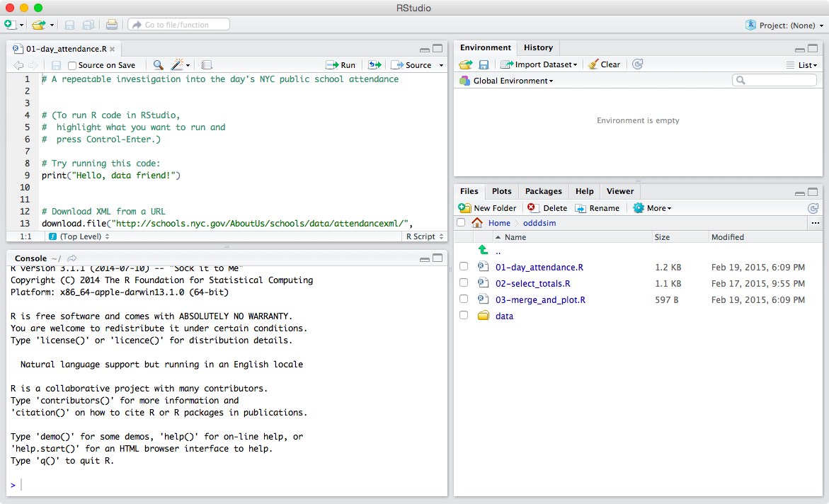
Task: Switch to the History tab
Action: [538, 47]
